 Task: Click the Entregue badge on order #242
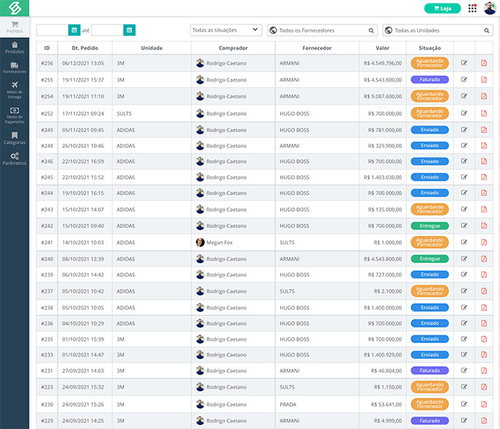coord(430,226)
